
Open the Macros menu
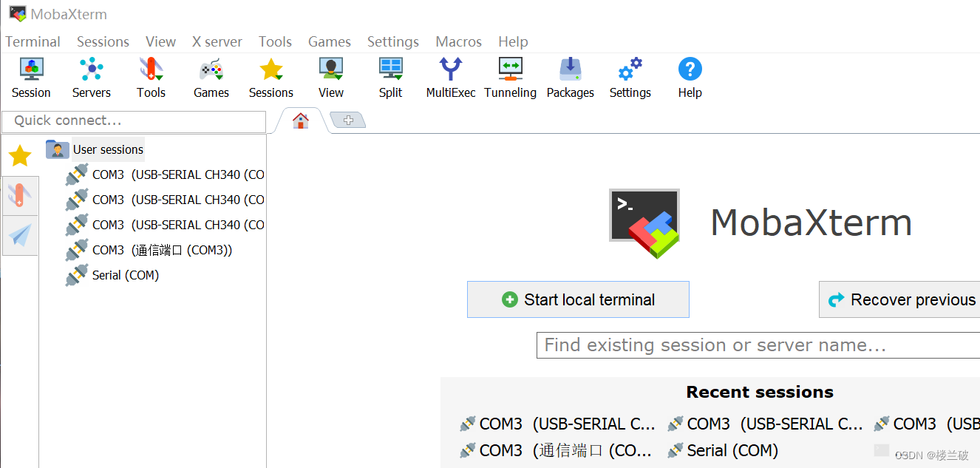[x=458, y=41]
